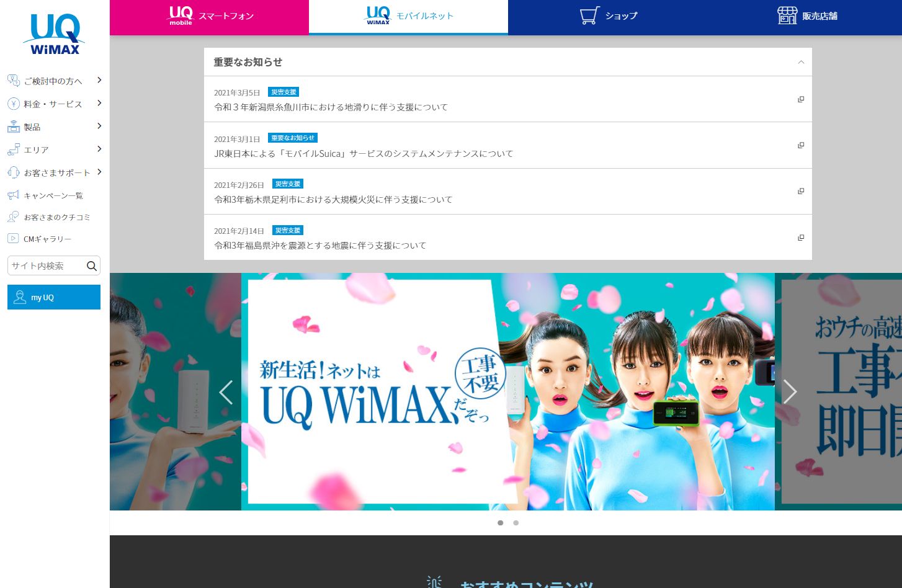Click the magnifier search icon

(91, 266)
